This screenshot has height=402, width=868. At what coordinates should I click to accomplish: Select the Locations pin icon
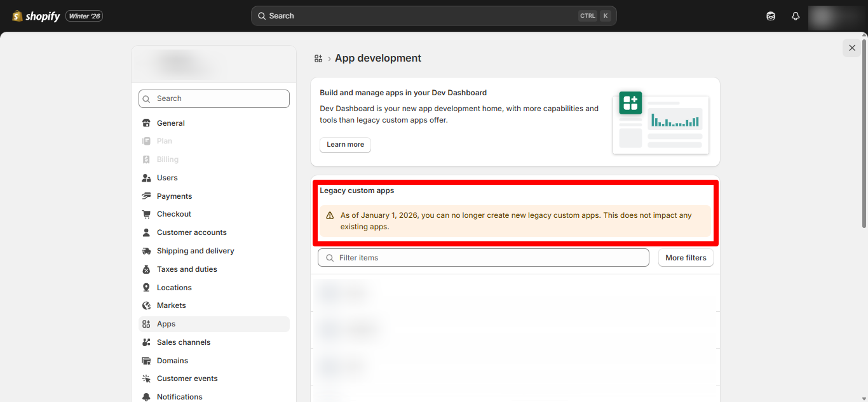[x=147, y=287]
